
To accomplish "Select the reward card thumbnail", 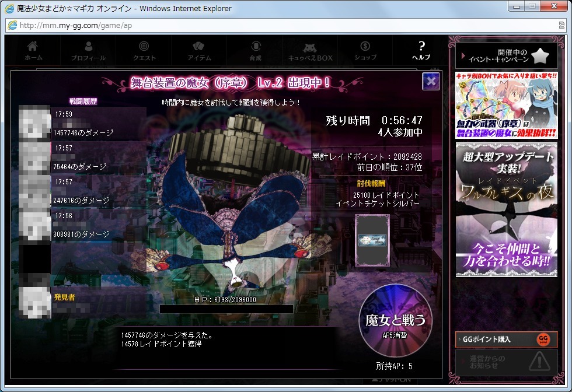I will (372, 240).
